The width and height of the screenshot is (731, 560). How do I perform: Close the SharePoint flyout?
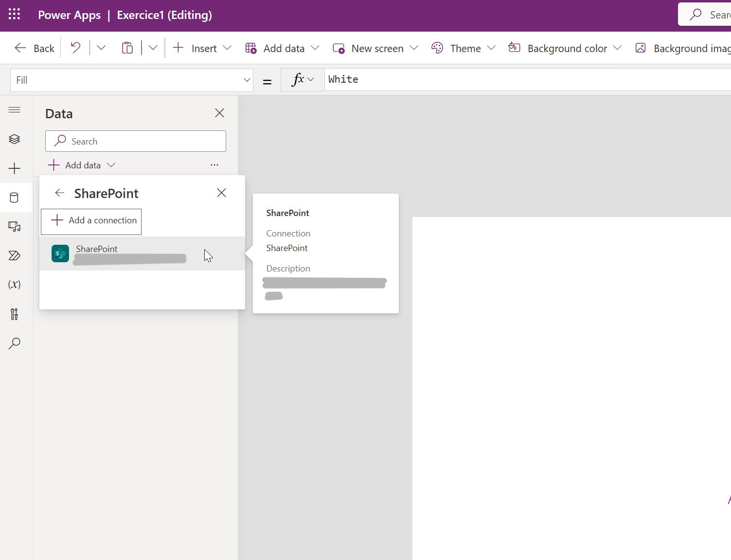pos(221,193)
